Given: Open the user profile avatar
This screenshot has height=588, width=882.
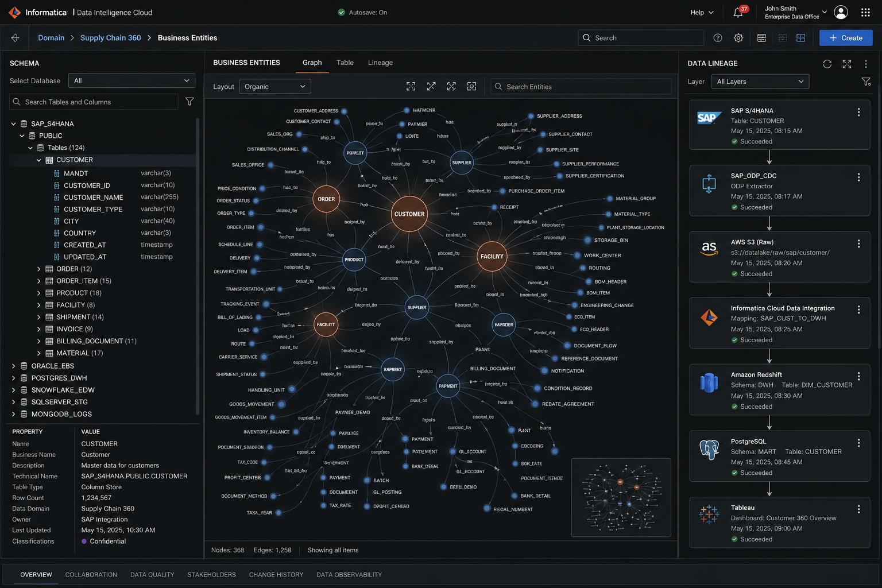Looking at the screenshot, I should (x=841, y=13).
